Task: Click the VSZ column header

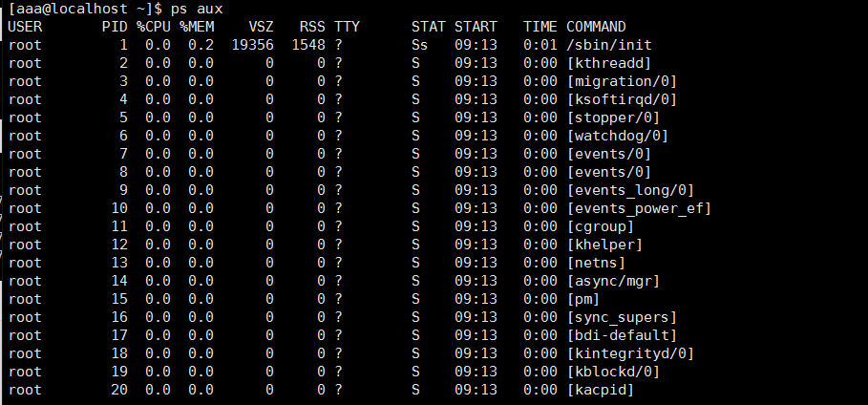Action: [x=262, y=27]
